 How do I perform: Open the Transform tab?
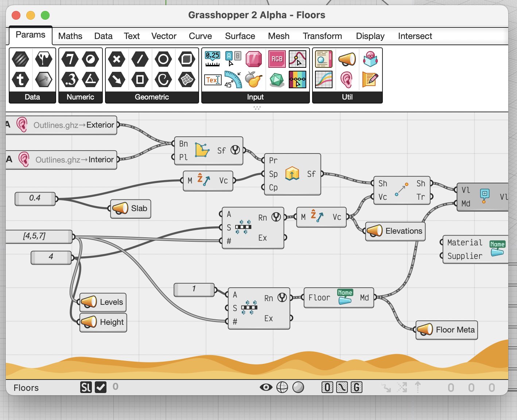[322, 36]
